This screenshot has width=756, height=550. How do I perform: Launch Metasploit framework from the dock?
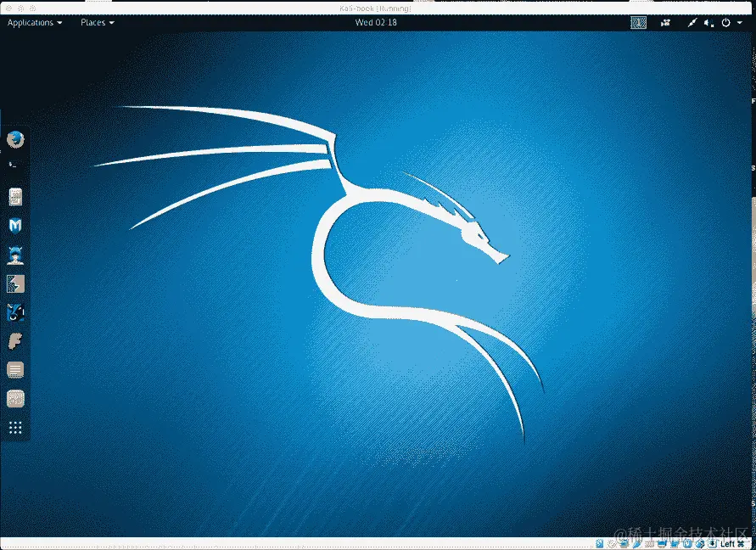[15, 225]
